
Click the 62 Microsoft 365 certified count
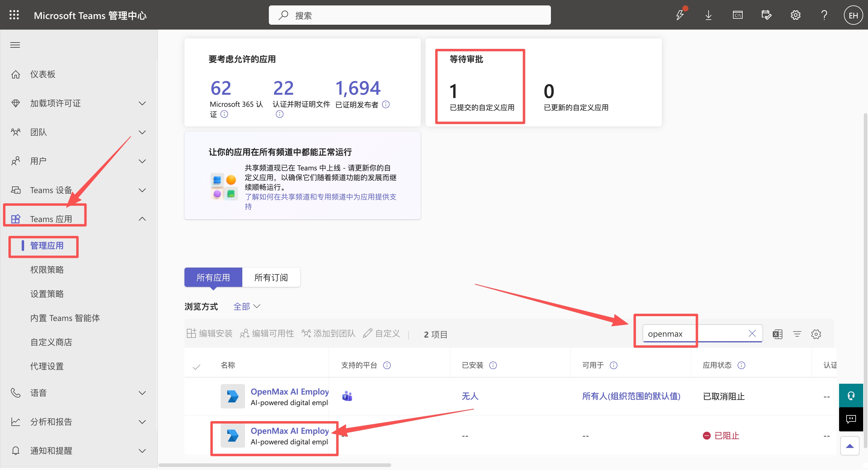pos(221,88)
